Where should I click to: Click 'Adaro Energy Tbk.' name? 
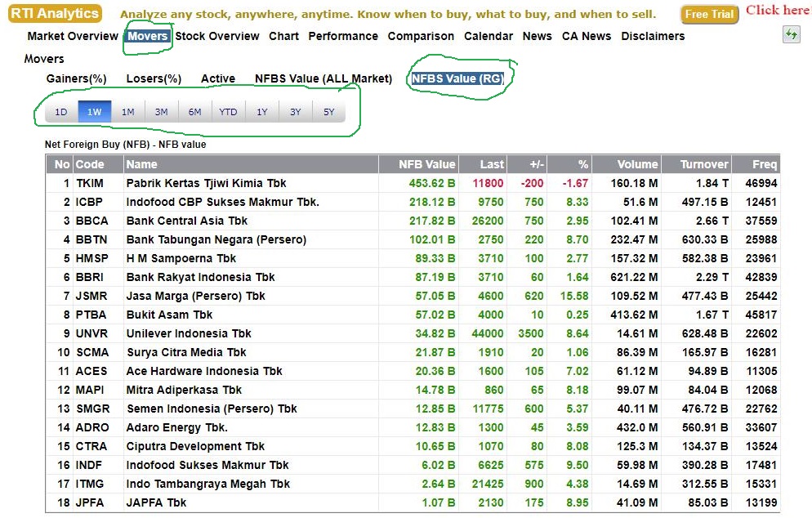[177, 428]
